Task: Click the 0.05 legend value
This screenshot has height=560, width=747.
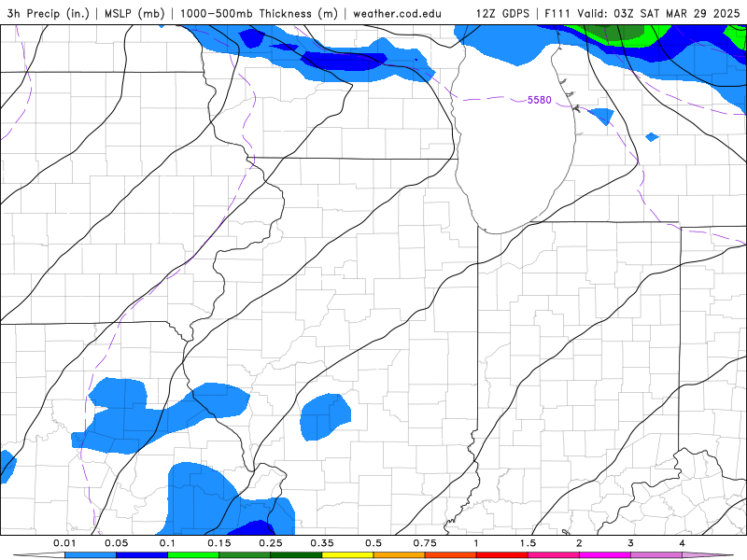Action: (x=116, y=543)
